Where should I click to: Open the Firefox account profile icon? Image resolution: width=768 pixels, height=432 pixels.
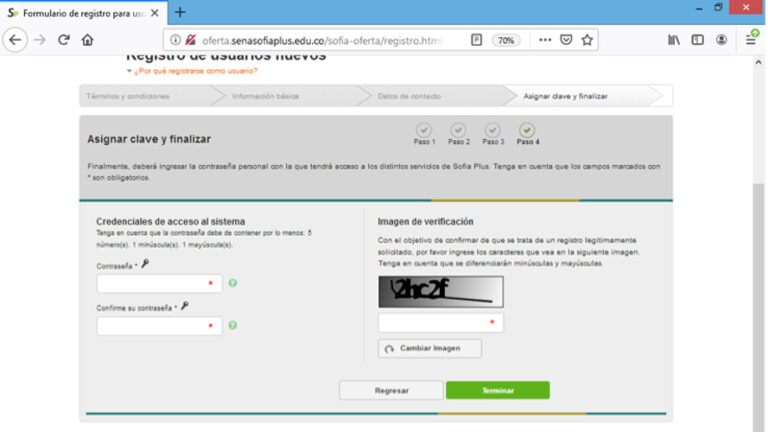pyautogui.click(x=721, y=40)
